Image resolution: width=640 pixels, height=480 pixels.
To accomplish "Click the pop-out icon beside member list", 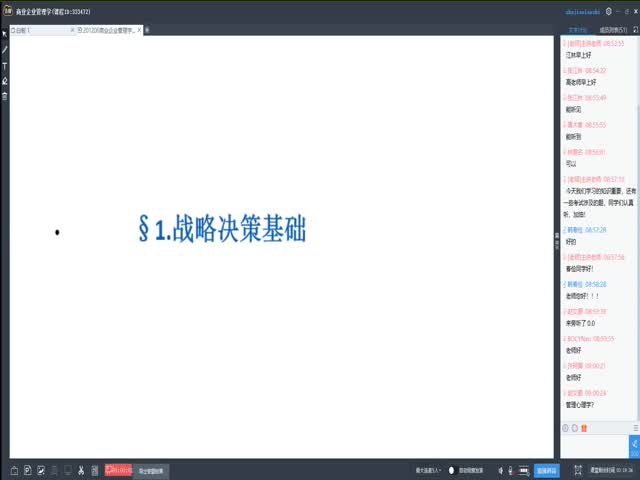I will click(636, 30).
